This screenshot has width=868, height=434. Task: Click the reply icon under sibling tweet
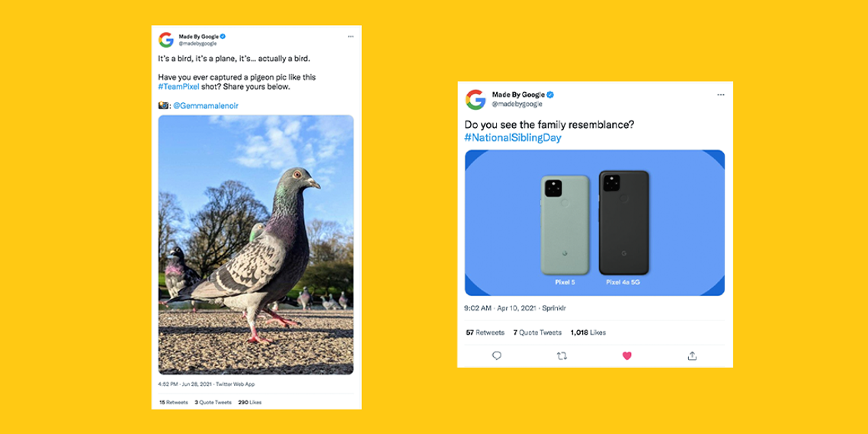pyautogui.click(x=497, y=356)
